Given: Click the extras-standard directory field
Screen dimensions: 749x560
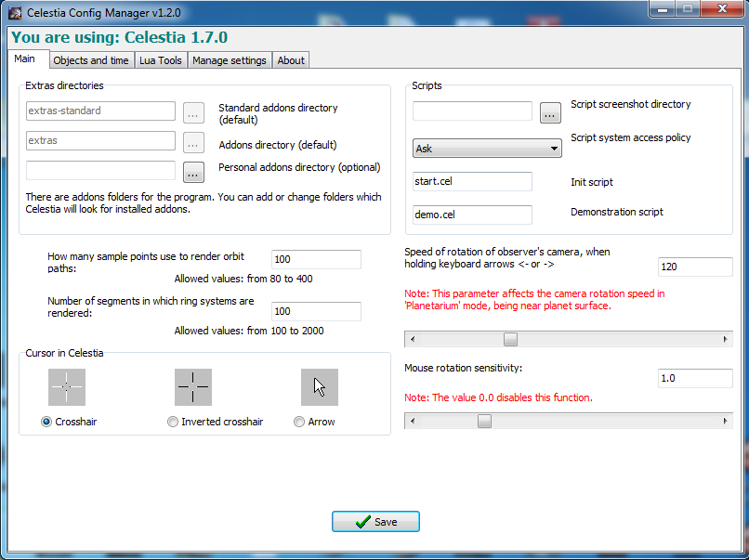Looking at the screenshot, I should pyautogui.click(x=100, y=111).
